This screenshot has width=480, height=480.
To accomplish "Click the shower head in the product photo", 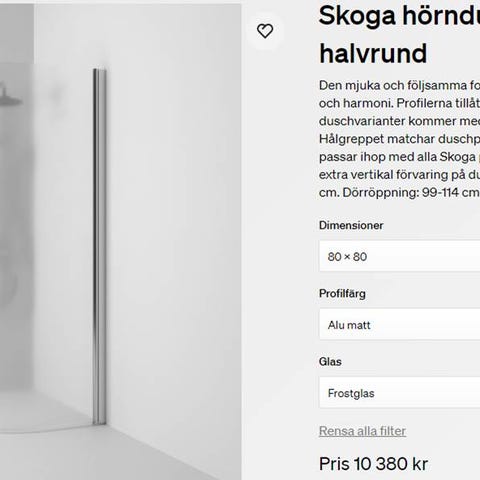I will pos(10,97).
